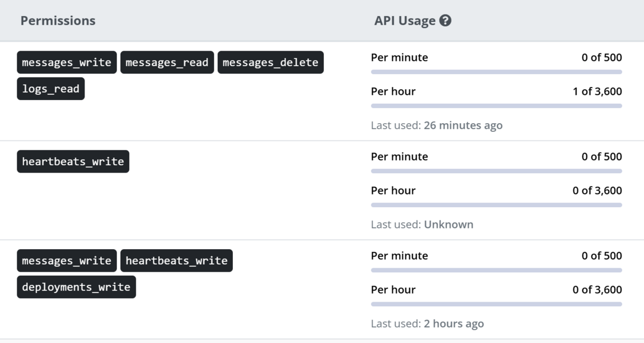The image size is (644, 343).
Task: Click '0 of 500' in the Unknown last-used row
Action: click(x=601, y=157)
